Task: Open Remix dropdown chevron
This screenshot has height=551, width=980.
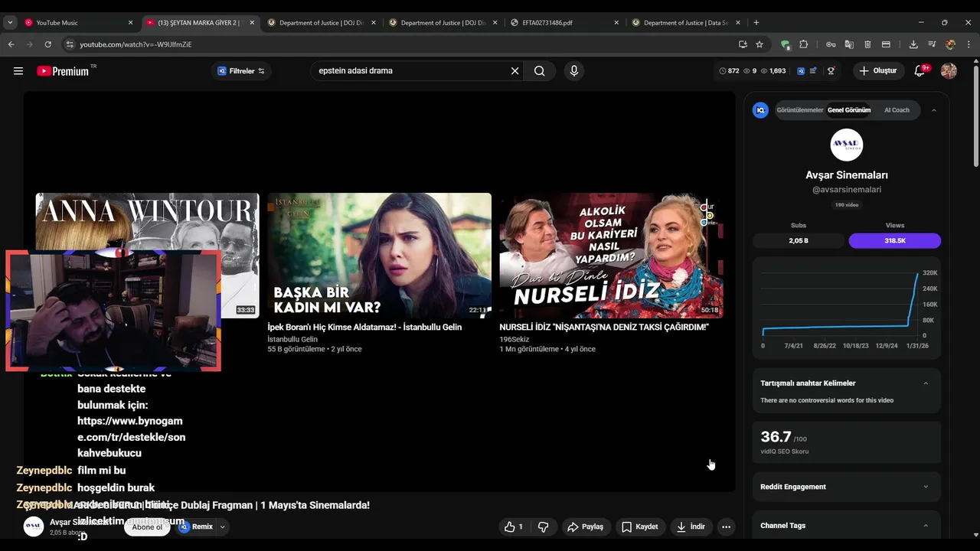Action: pyautogui.click(x=223, y=527)
